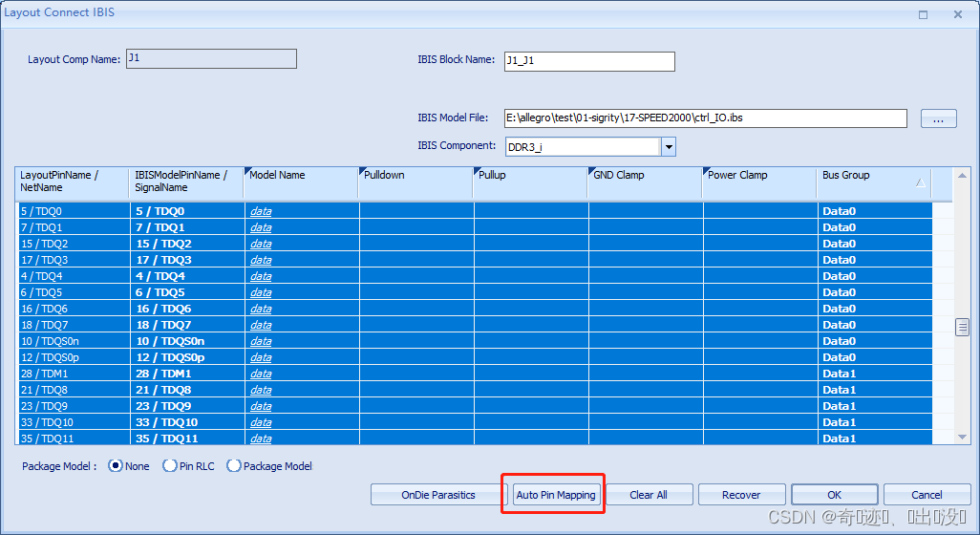Click the IBIS pin cell "23 / TDQ9"
This screenshot has height=535, width=980.
click(x=187, y=406)
